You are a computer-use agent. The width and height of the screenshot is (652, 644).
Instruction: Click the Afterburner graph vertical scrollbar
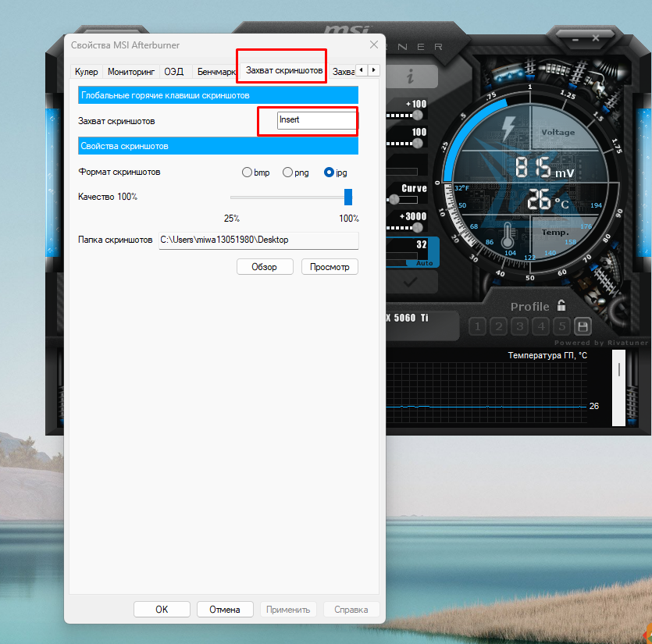pos(618,388)
